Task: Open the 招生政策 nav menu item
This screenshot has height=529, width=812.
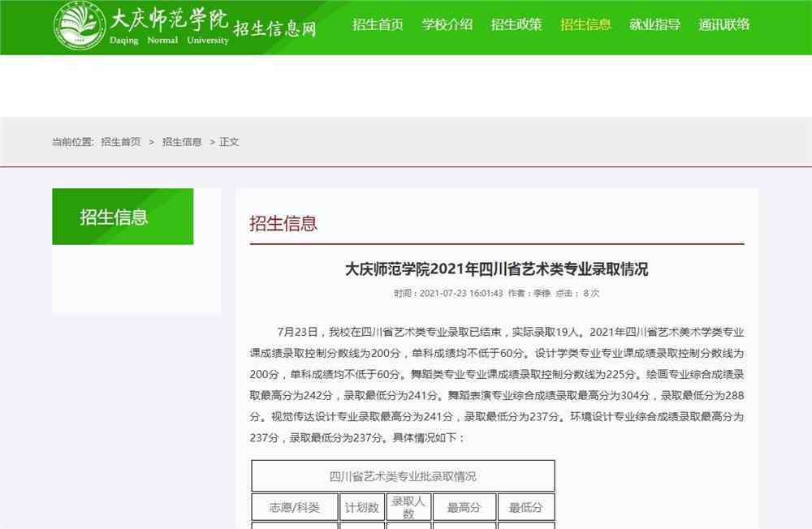Action: click(x=516, y=24)
